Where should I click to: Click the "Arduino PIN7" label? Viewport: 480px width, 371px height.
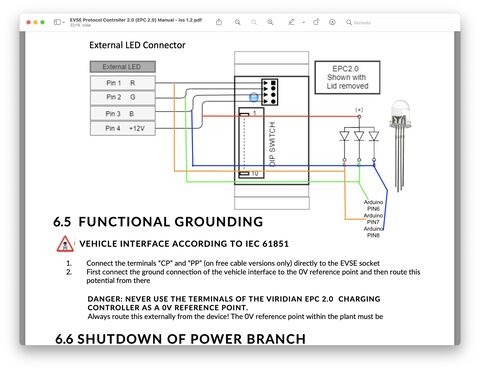click(x=373, y=219)
